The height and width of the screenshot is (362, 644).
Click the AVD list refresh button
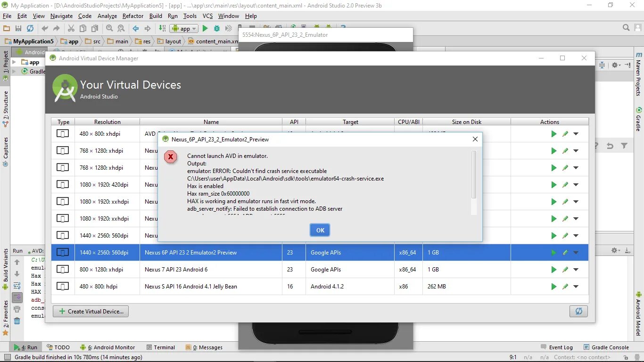tap(578, 311)
